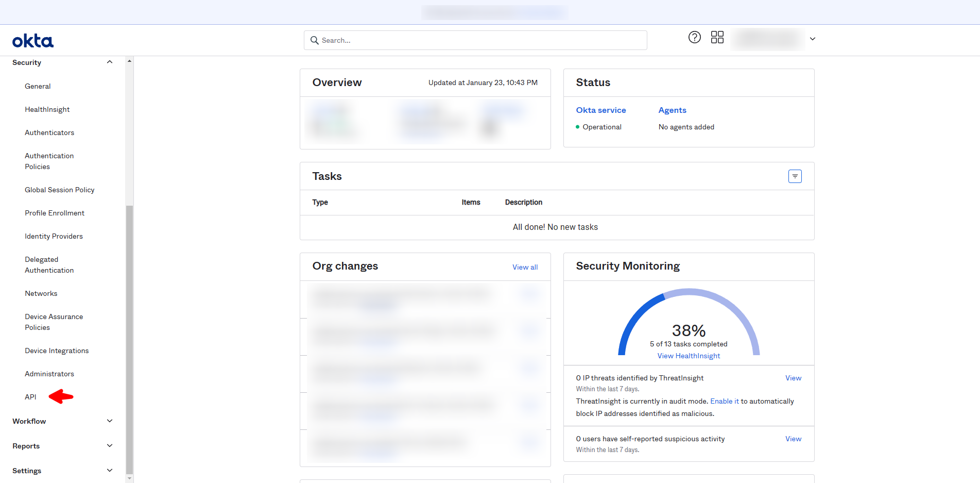This screenshot has width=980, height=483.
Task: Expand the Workflow section
Action: point(109,421)
